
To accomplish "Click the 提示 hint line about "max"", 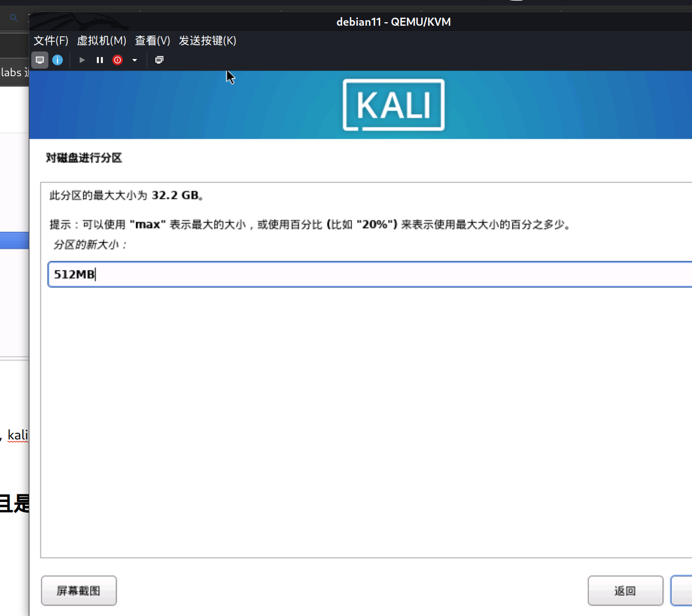I will coord(311,225).
